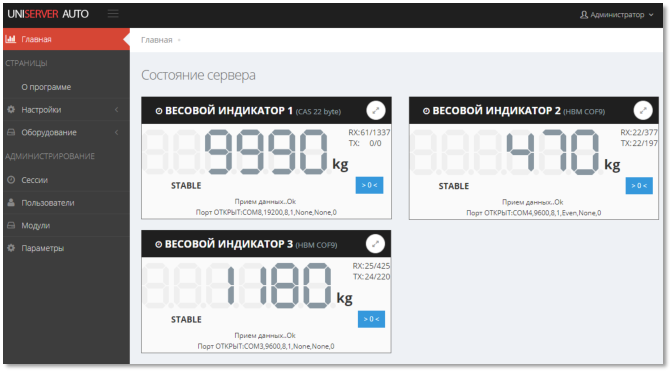671x372 pixels.
Task: Click the COM8,19200 port status line
Action: point(266,212)
